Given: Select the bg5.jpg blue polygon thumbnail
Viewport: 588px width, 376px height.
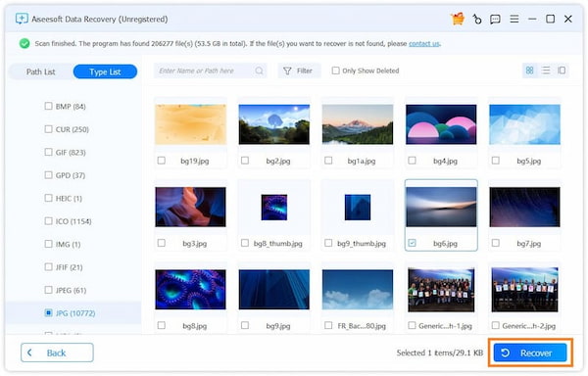Looking at the screenshot, I should pyautogui.click(x=524, y=124).
